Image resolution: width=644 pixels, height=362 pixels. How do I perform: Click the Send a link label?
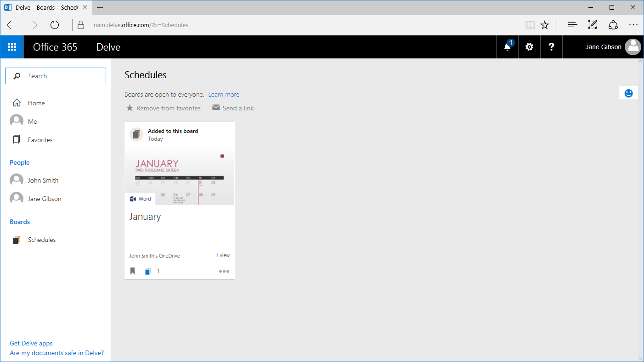click(238, 108)
